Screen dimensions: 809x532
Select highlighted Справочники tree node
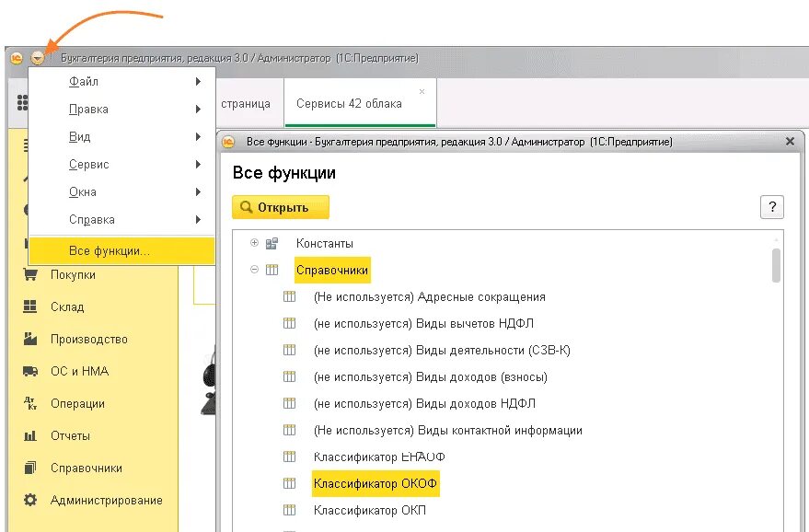tap(332, 270)
